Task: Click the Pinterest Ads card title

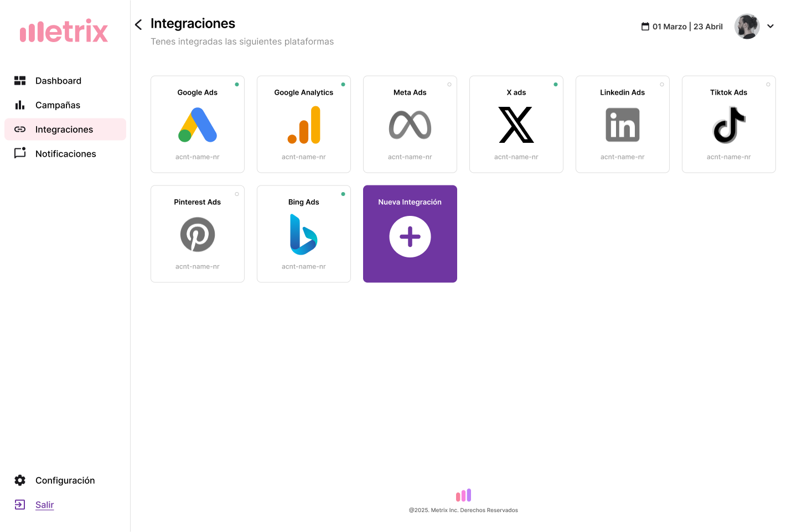Action: pos(198,202)
